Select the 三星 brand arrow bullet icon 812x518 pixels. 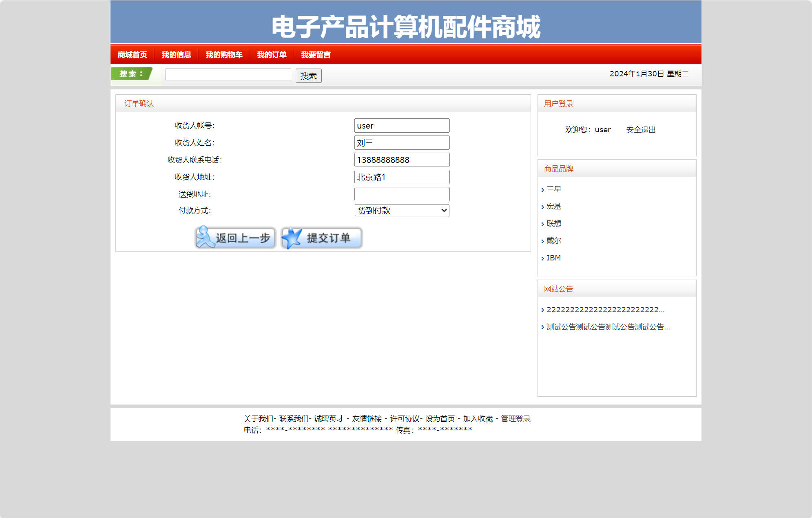pos(542,189)
